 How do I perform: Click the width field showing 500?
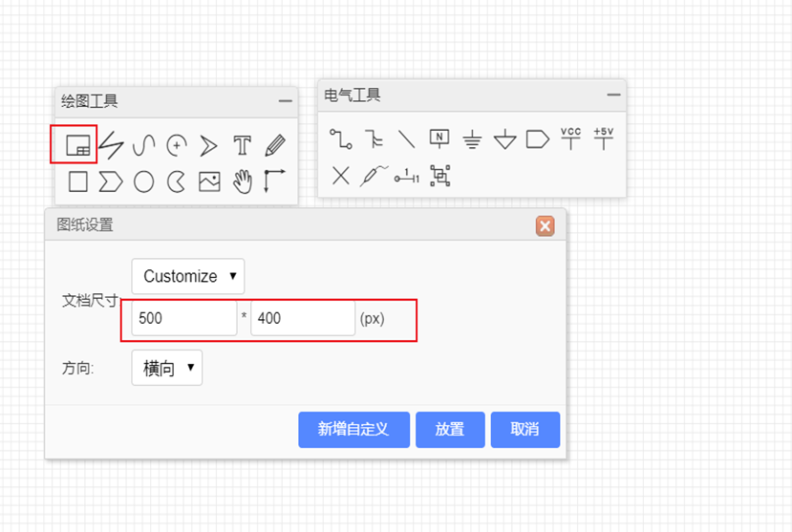[183, 318]
